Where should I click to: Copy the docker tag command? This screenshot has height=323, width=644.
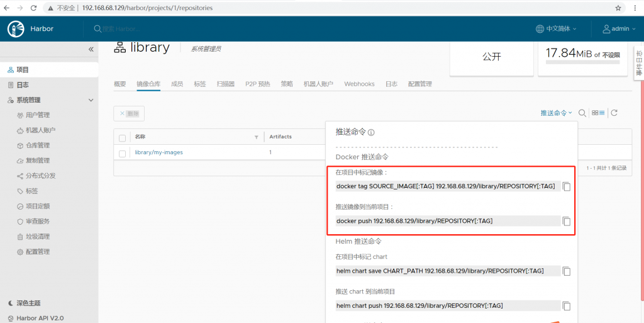pyautogui.click(x=567, y=186)
